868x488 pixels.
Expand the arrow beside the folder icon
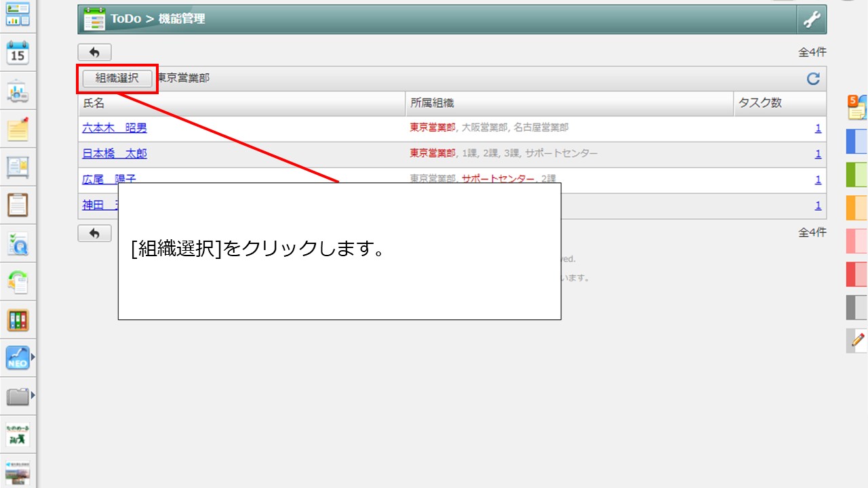tap(33, 394)
